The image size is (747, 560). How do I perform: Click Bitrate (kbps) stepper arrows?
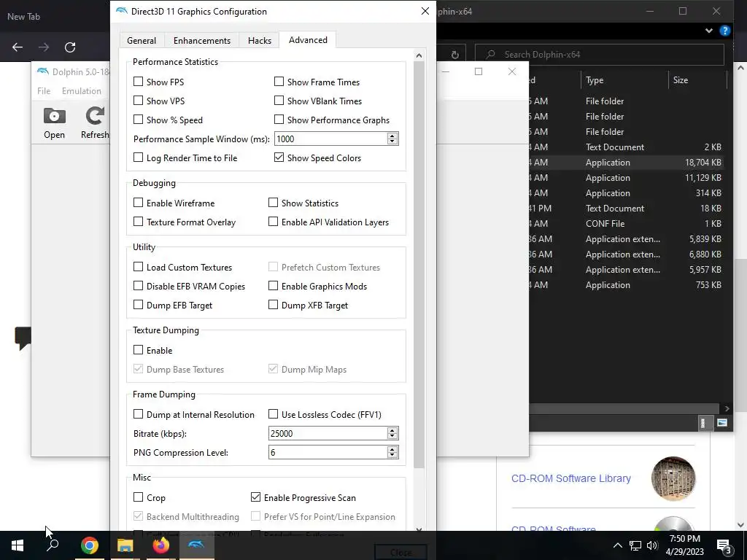pyautogui.click(x=392, y=433)
